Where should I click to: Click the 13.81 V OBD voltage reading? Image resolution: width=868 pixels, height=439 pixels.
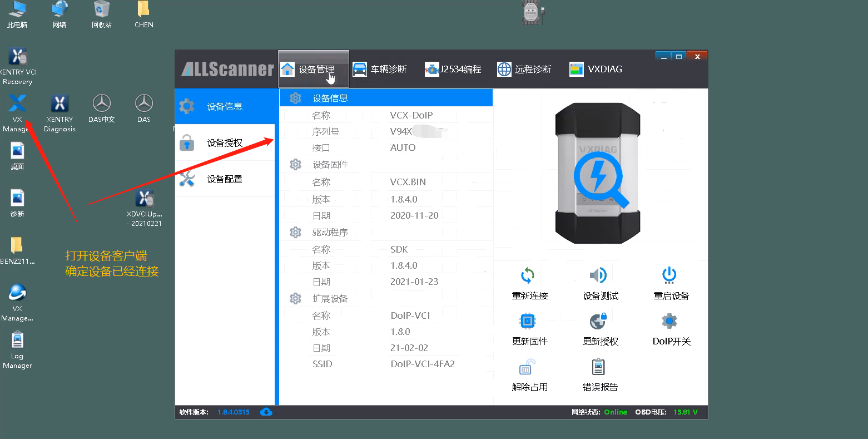tap(686, 412)
